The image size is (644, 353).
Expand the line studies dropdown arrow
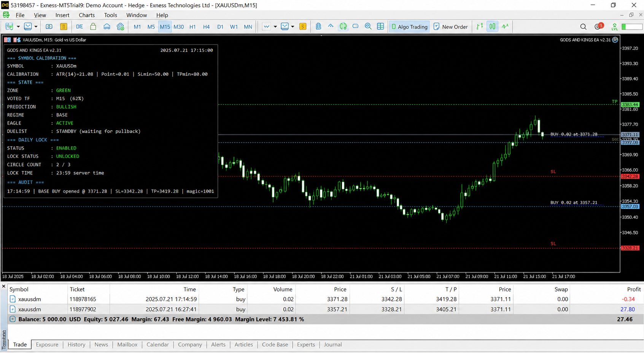(x=275, y=27)
